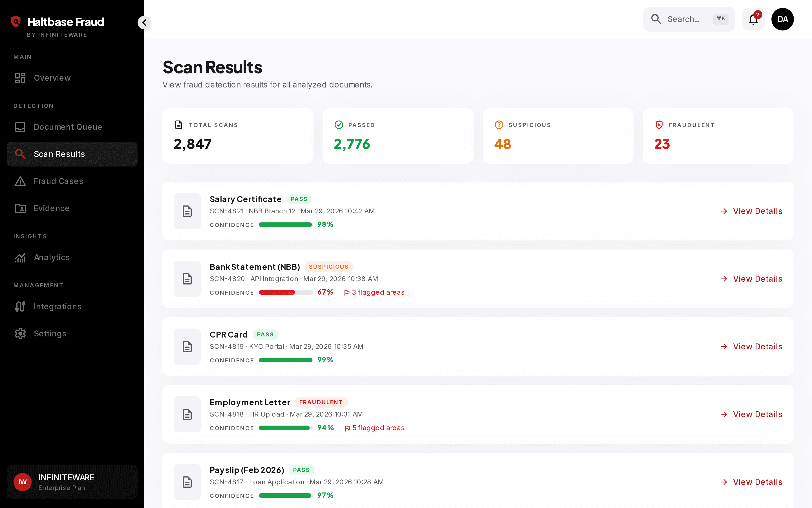Click the Total Scans document icon
The image size is (812, 508).
coord(179,125)
